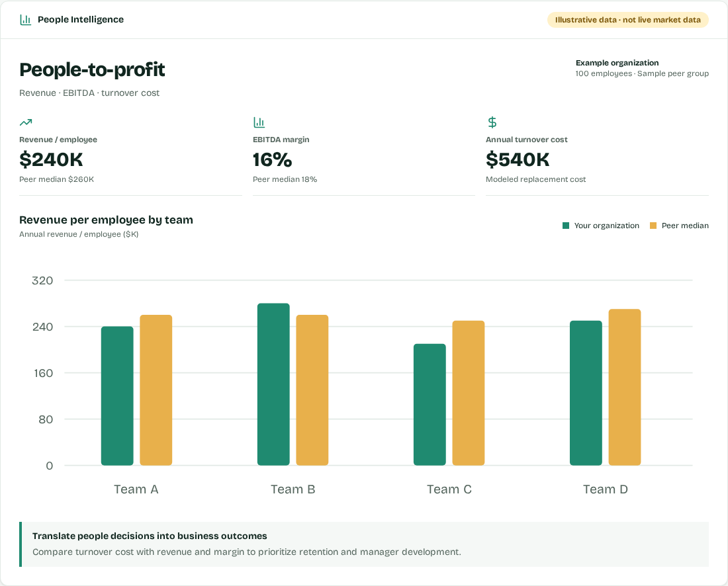
Task: Click the 'Revenue · EBITDA · turnover cost' subtitle
Action: click(89, 93)
